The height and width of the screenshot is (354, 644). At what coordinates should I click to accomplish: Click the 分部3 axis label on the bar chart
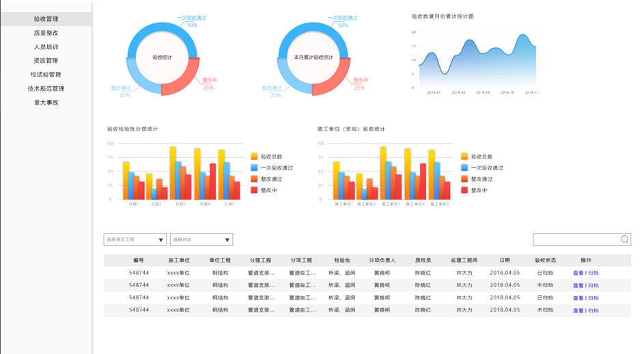(180, 204)
